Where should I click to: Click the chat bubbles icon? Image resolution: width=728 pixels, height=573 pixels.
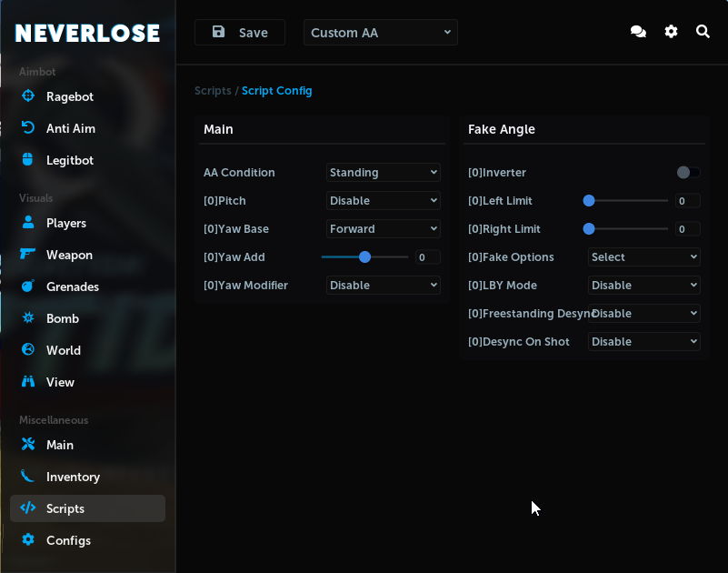pos(638,32)
